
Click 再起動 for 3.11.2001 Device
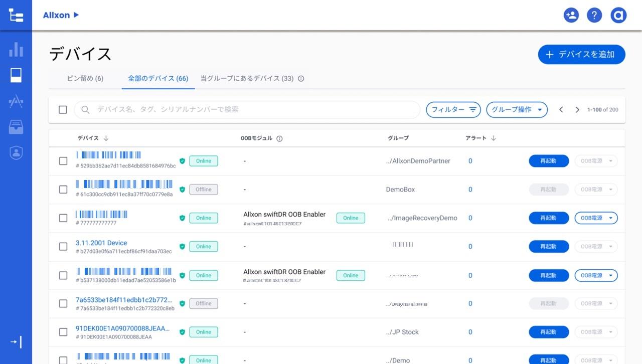point(549,247)
